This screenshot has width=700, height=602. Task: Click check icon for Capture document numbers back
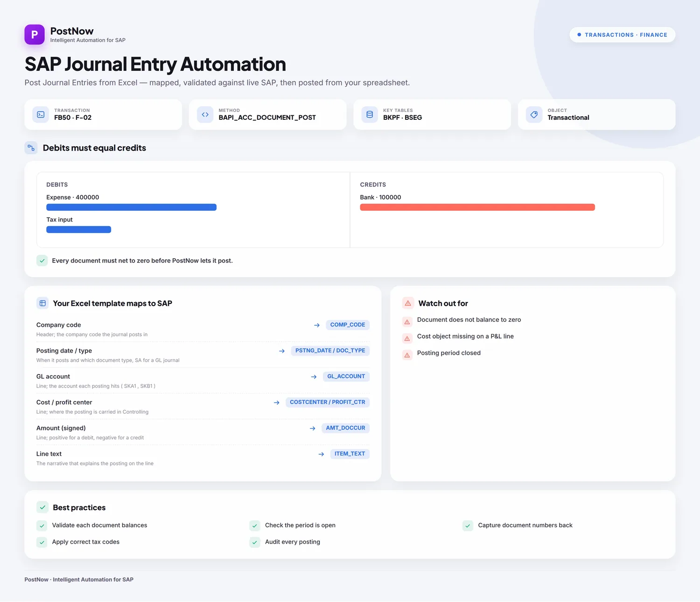[468, 526]
